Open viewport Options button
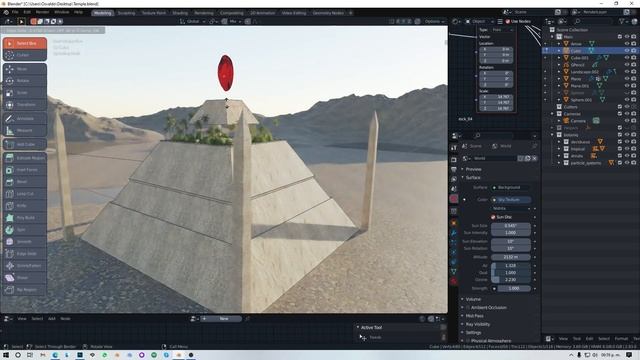Image resolution: width=640 pixels, height=360 pixels. 434,21
